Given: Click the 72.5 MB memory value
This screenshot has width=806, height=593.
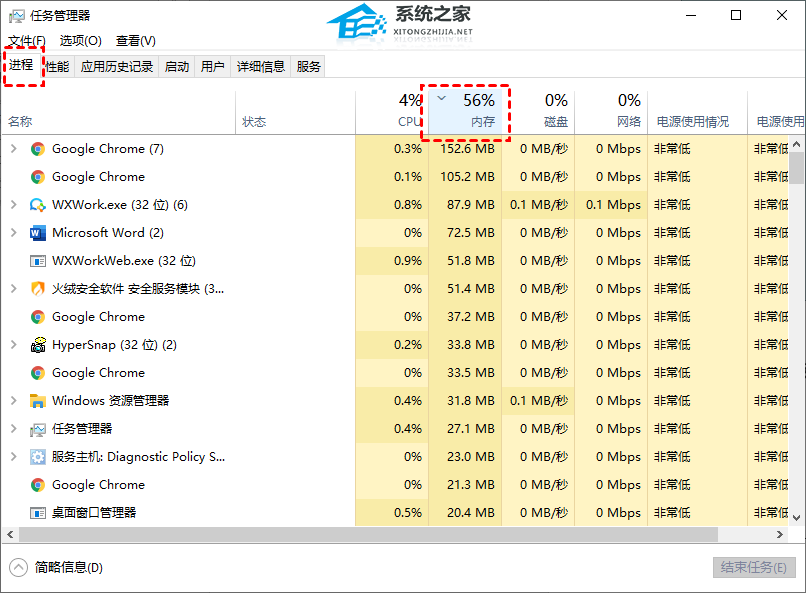Looking at the screenshot, I should pyautogui.click(x=470, y=233).
